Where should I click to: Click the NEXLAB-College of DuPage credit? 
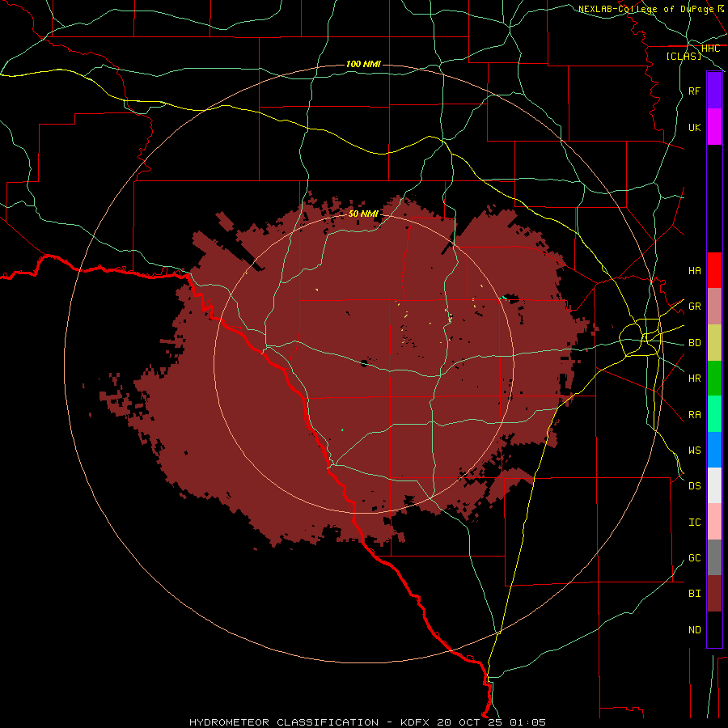click(646, 9)
